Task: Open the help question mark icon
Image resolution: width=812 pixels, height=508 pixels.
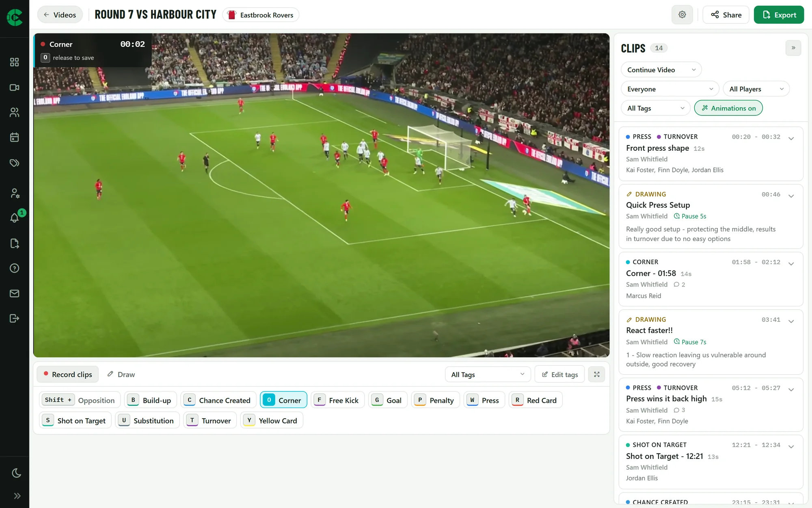Action: pos(14,268)
